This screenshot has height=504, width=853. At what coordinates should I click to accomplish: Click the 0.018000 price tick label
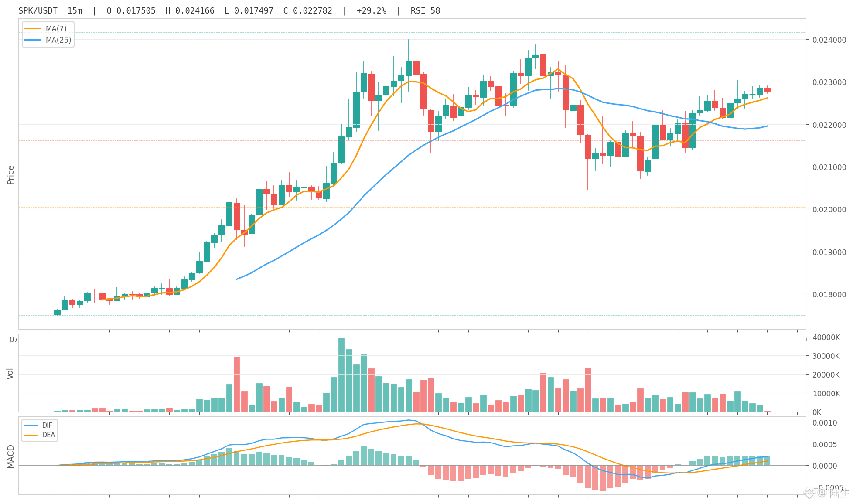[829, 294]
